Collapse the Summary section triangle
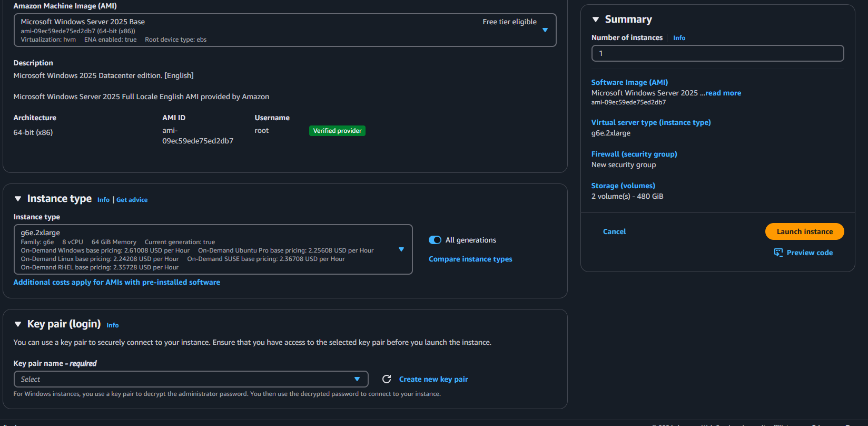This screenshot has height=426, width=868. tap(596, 20)
